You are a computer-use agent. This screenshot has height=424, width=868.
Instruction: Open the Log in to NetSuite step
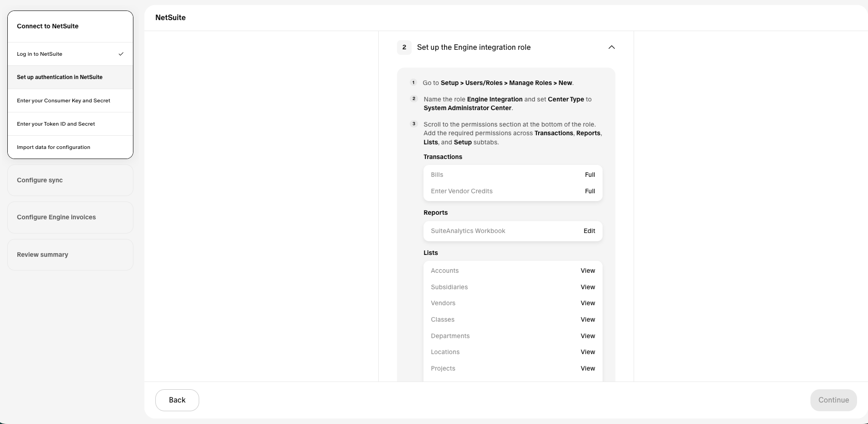pyautogui.click(x=70, y=54)
